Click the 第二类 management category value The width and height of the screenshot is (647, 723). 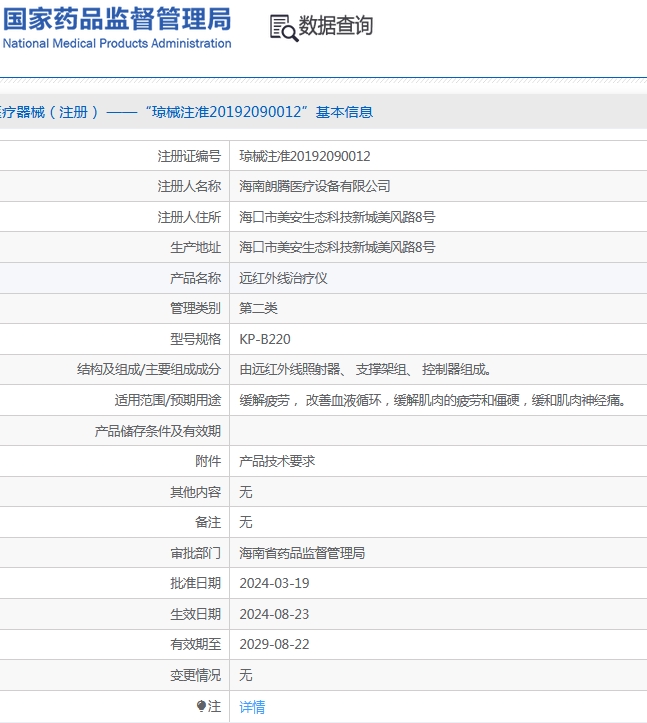click(258, 308)
